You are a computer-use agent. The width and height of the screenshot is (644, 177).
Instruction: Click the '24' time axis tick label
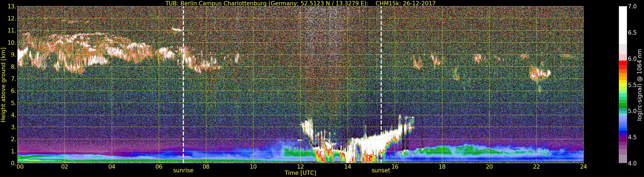point(583,166)
